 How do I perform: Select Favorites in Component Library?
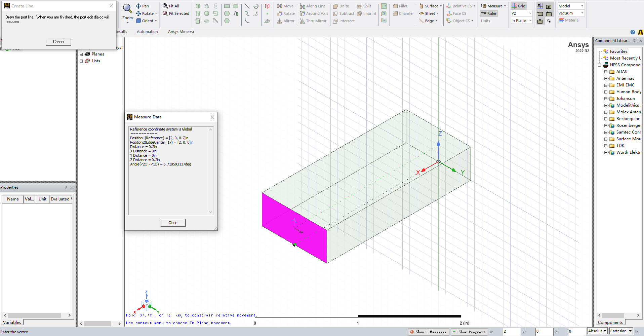[x=618, y=51]
